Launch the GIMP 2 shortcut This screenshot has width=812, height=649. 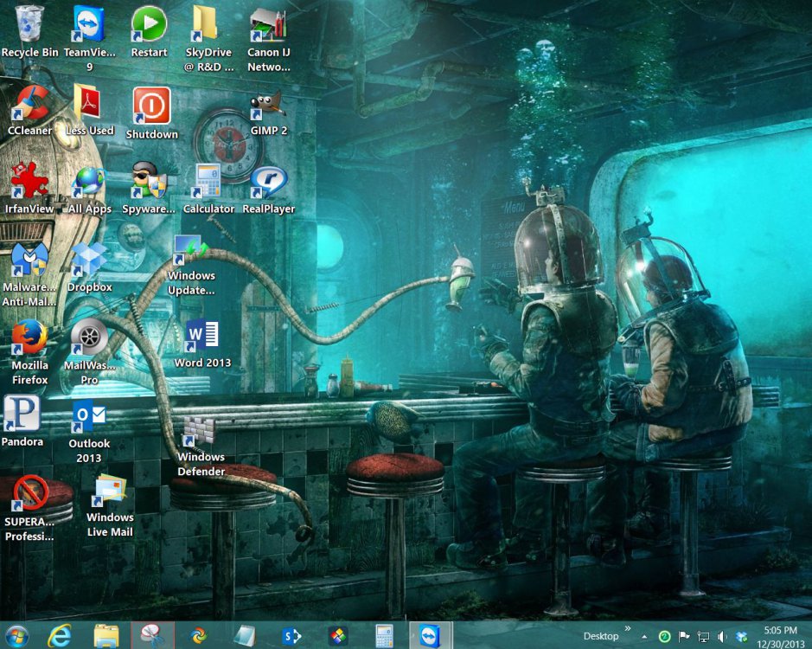pyautogui.click(x=268, y=106)
